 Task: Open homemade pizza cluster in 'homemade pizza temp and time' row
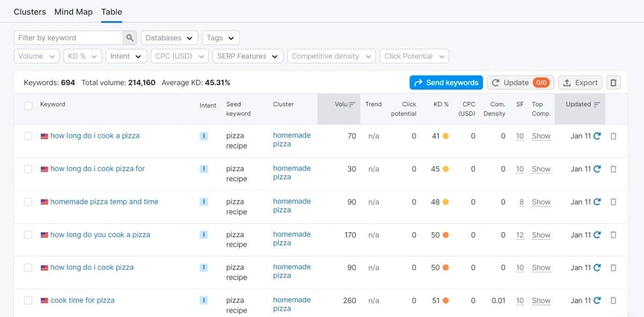292,205
